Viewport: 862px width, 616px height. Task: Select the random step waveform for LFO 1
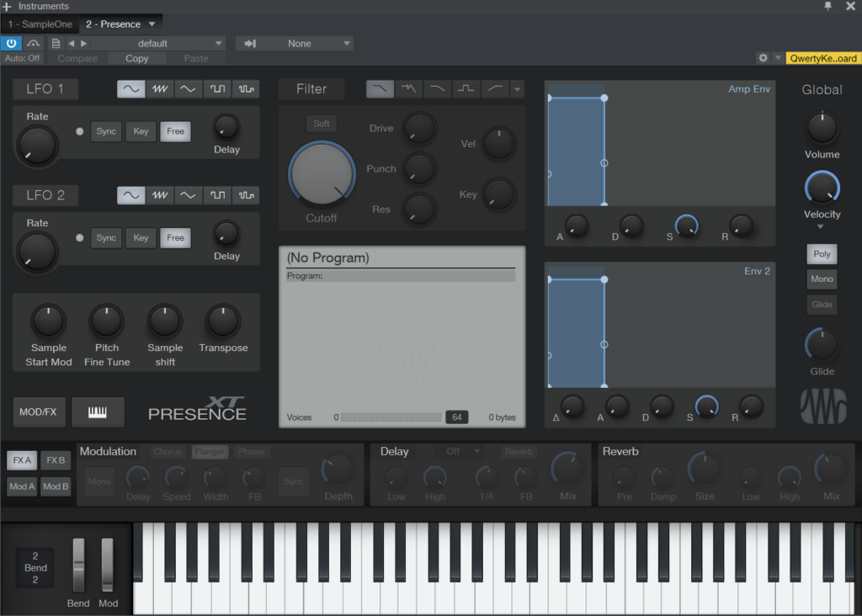coord(246,89)
